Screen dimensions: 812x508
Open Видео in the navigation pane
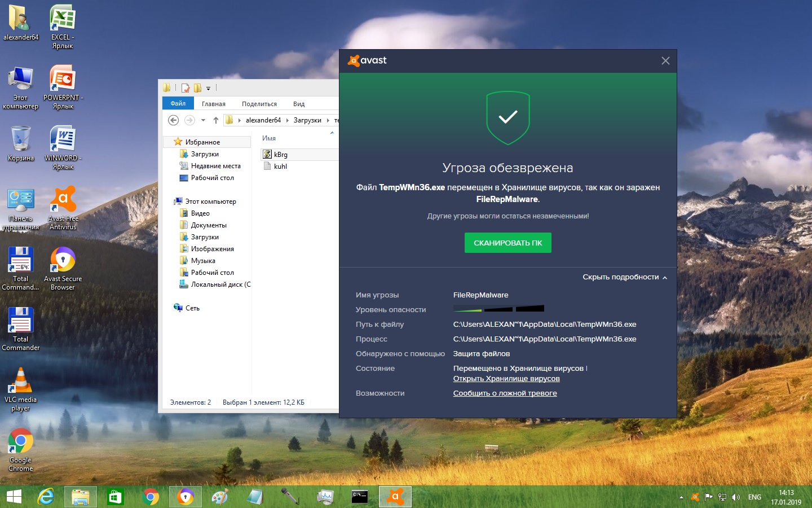pos(195,213)
